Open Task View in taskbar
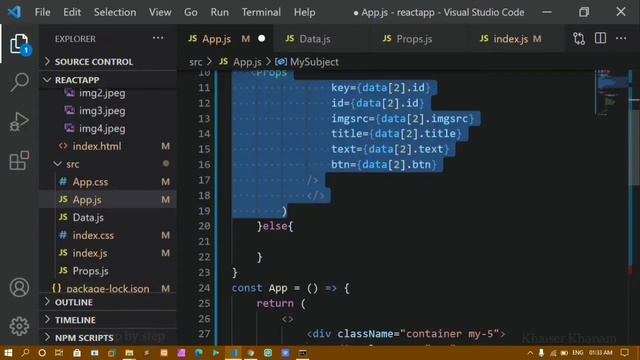The image size is (640, 360). (59, 353)
